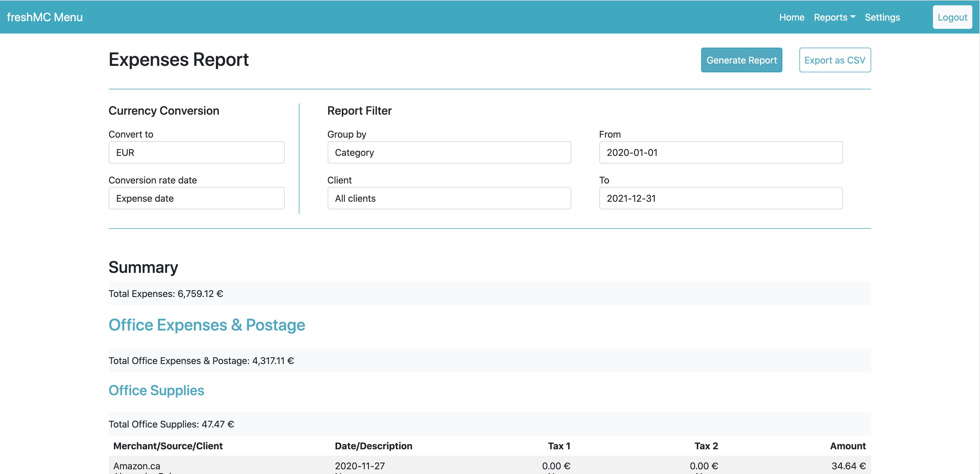Click the To date field

(x=721, y=198)
